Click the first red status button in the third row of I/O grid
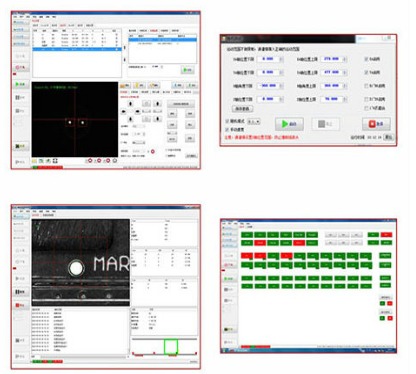416x374 pixels. pos(247,256)
